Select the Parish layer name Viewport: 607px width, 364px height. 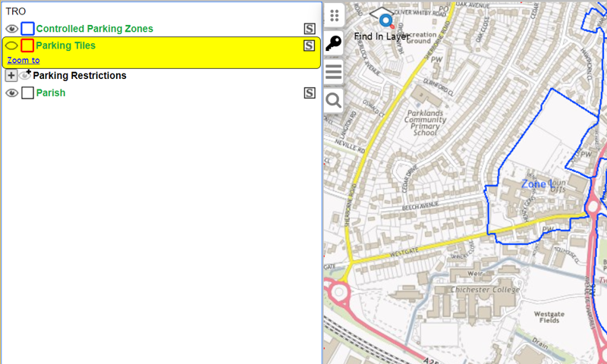(x=50, y=93)
